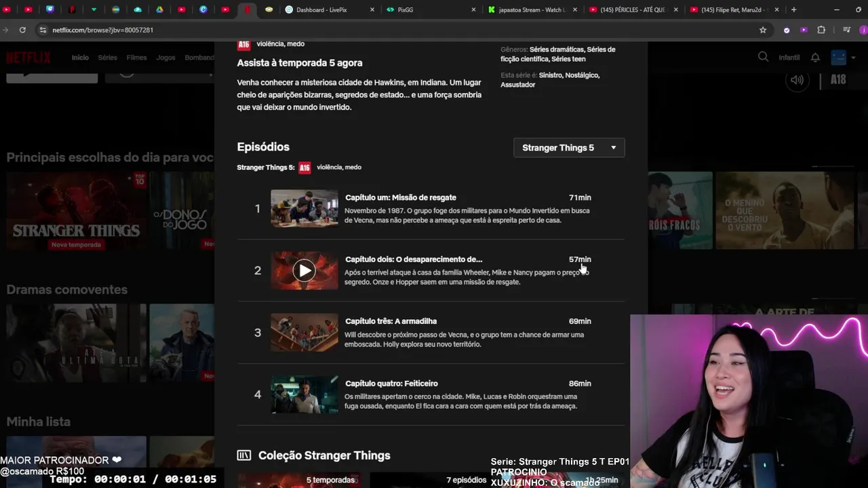This screenshot has height=488, width=868.
Task: Open episode 3 A armadilha thumbnail
Action: tap(304, 332)
